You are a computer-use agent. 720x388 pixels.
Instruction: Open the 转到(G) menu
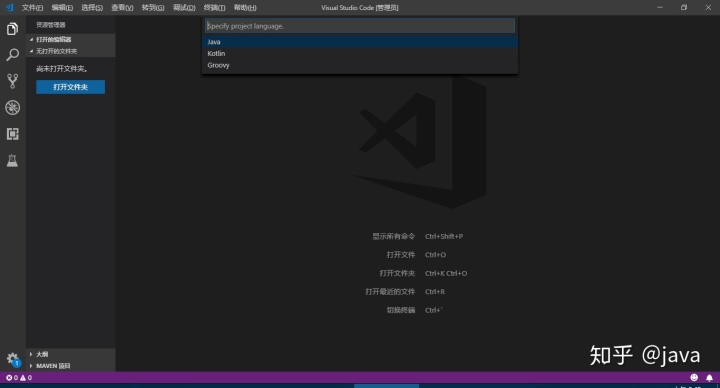(153, 8)
